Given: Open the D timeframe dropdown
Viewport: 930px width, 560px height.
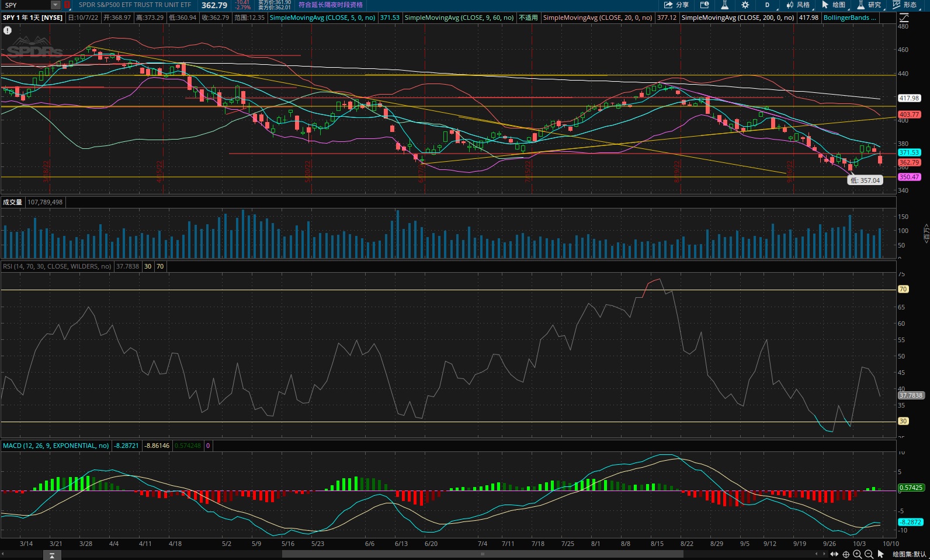Looking at the screenshot, I should (x=767, y=5).
